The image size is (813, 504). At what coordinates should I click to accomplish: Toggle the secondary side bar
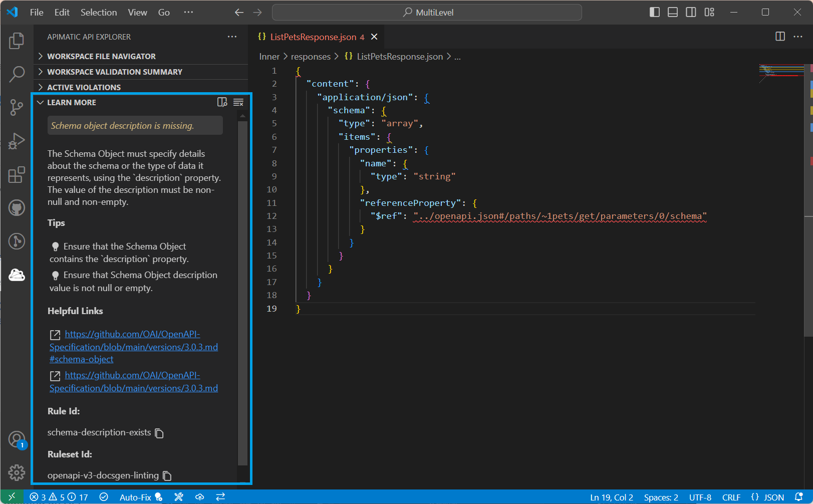click(691, 12)
